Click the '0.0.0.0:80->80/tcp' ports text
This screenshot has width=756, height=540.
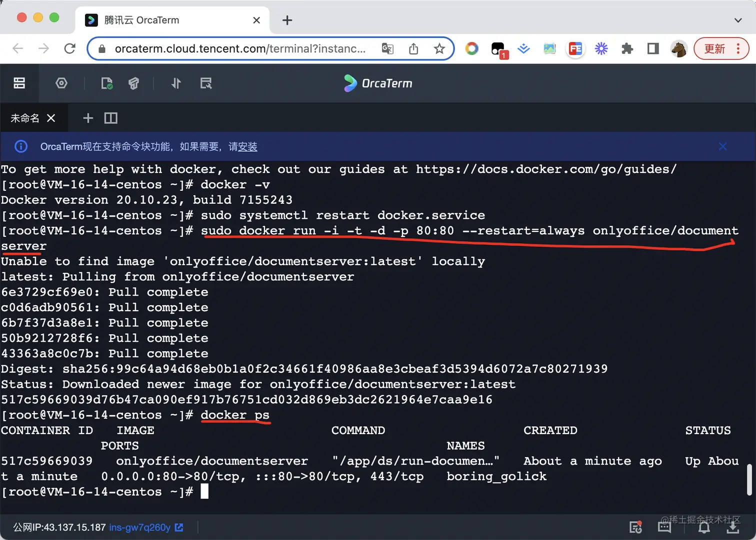173,477
